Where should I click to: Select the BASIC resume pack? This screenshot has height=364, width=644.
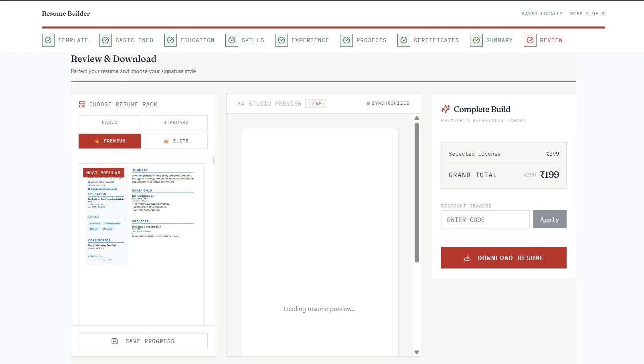click(x=110, y=122)
